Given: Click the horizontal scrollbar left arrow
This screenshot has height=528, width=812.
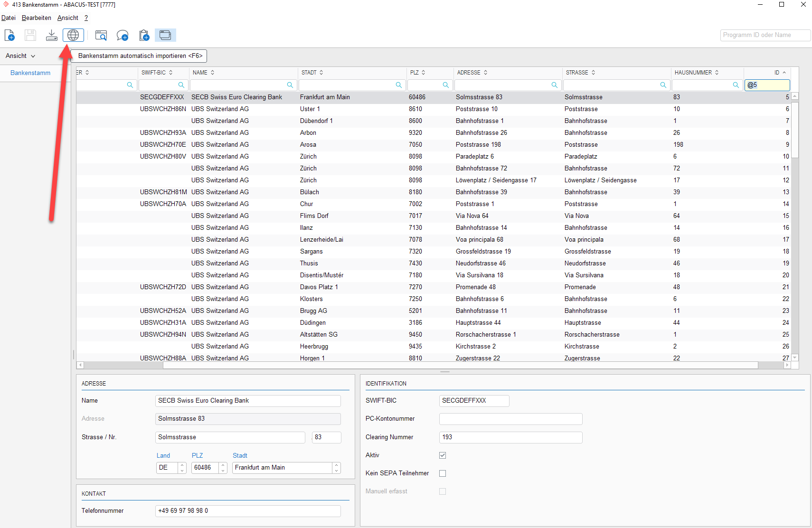Looking at the screenshot, I should tap(80, 365).
